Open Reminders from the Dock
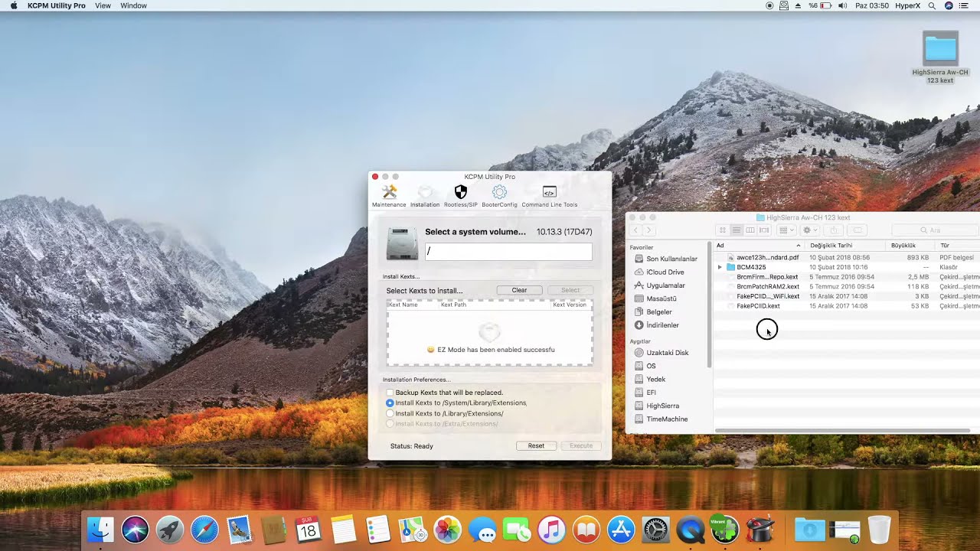The image size is (980, 551). (x=378, y=530)
